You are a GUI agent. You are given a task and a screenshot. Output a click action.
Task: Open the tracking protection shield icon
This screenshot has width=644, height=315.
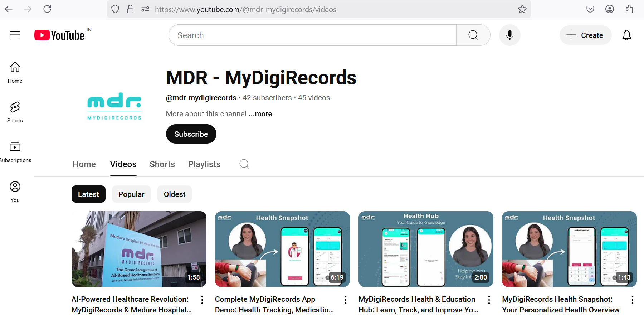115,9
